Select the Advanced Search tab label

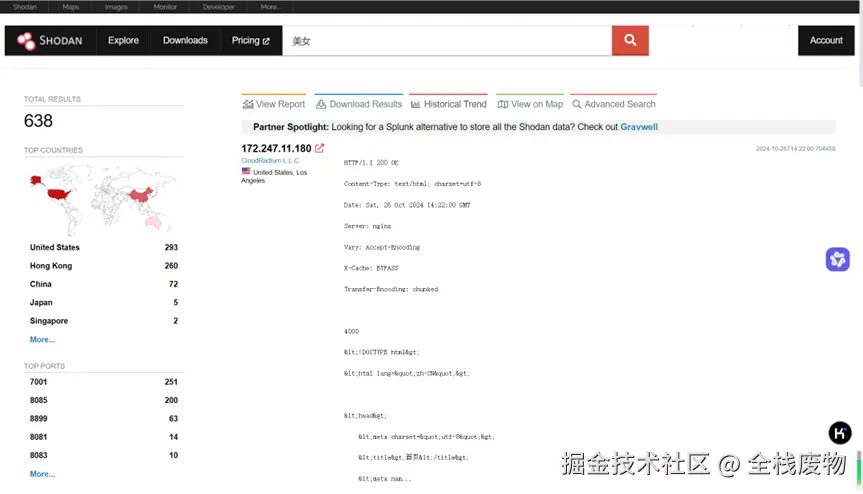[x=620, y=104]
